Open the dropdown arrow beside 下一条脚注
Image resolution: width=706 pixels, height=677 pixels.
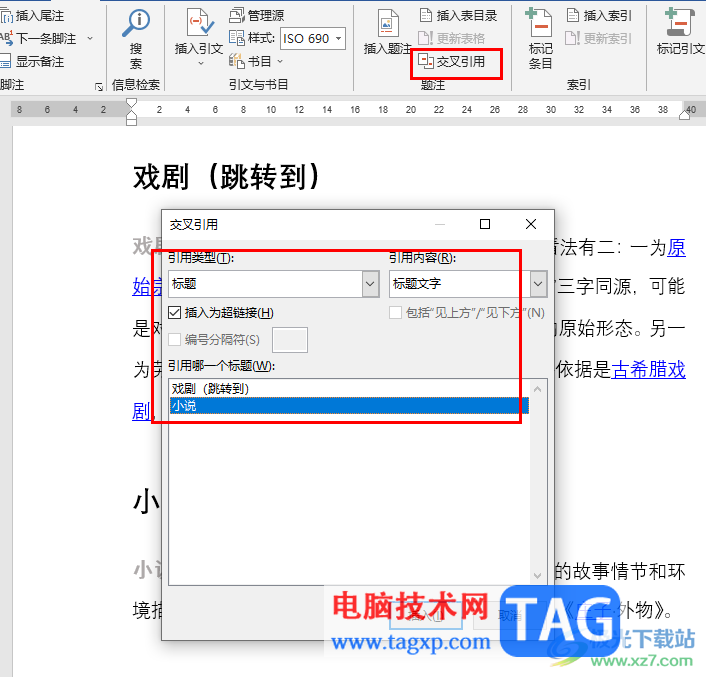click(x=90, y=38)
